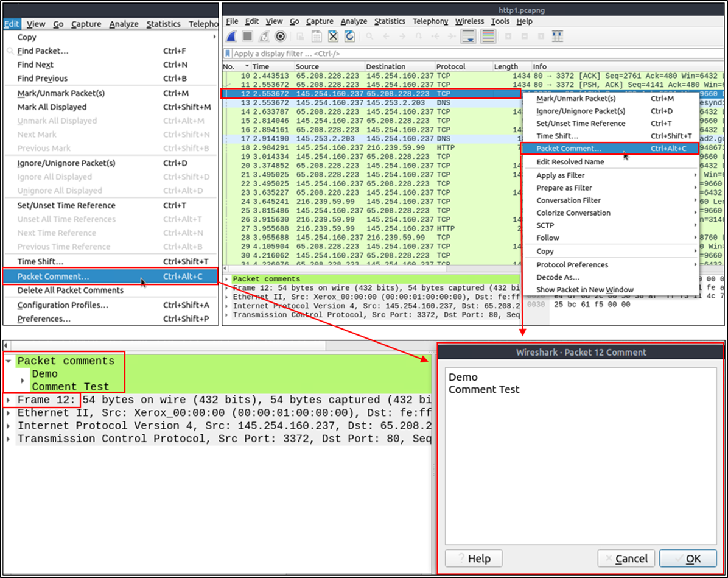
Task: Choose Decode As… in context menu
Action: coord(611,277)
